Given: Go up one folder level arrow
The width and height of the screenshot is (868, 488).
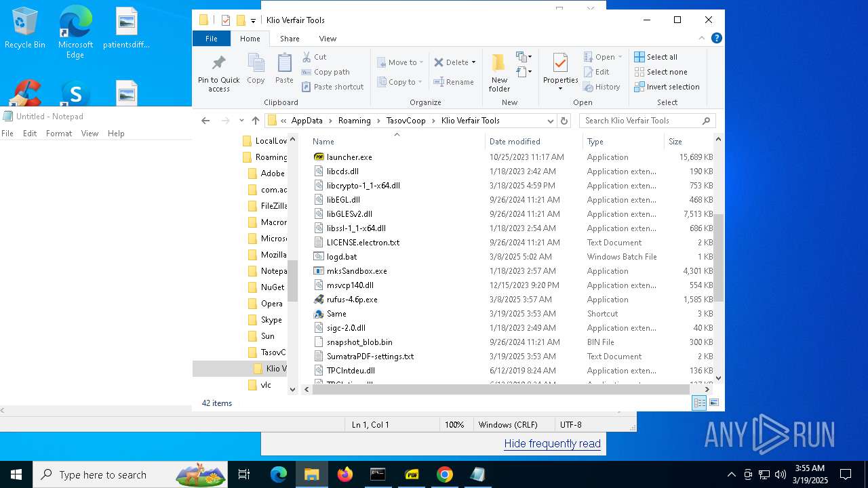Looking at the screenshot, I should (256, 121).
